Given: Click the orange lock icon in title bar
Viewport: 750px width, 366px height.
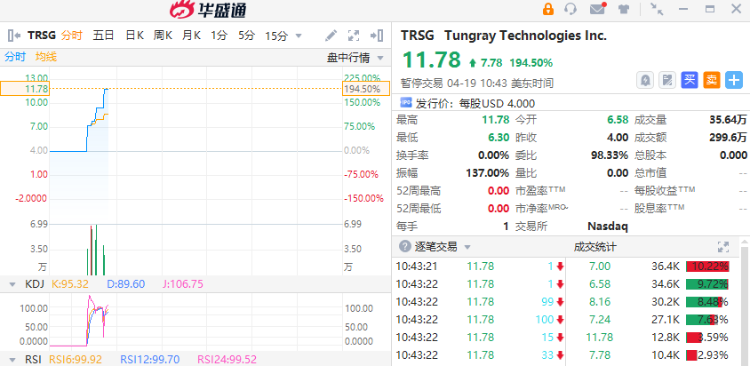Looking at the screenshot, I should pyautogui.click(x=548, y=9).
